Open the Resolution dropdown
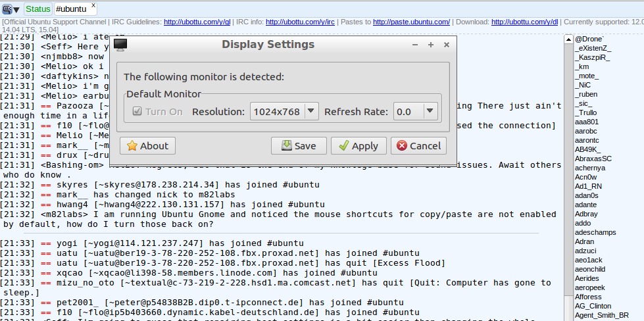 [x=284, y=111]
